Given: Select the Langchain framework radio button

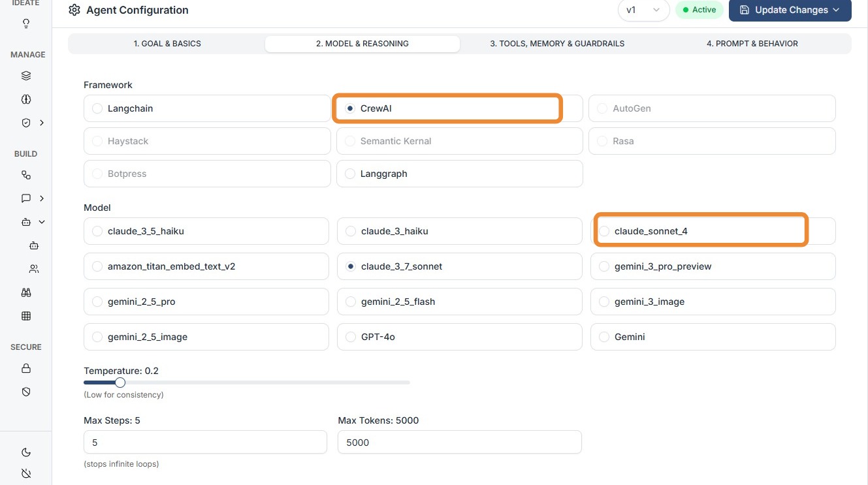Looking at the screenshot, I should coord(97,108).
